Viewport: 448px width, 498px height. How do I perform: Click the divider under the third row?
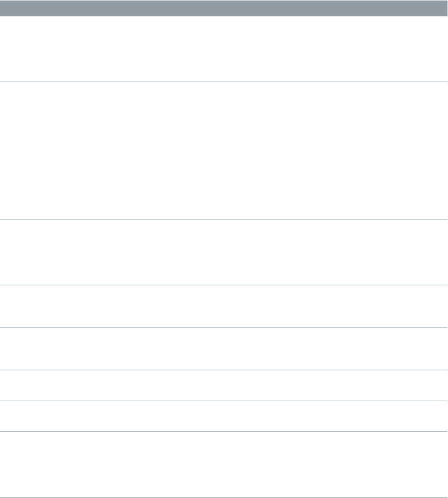(223, 285)
